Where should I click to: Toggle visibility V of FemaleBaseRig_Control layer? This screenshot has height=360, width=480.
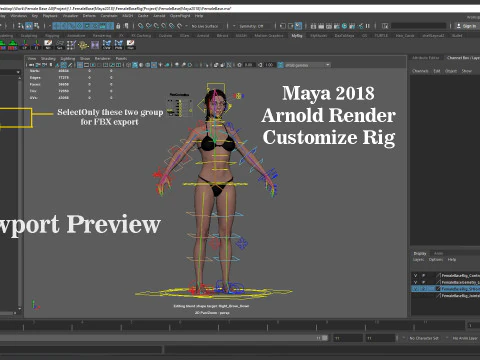click(415, 275)
